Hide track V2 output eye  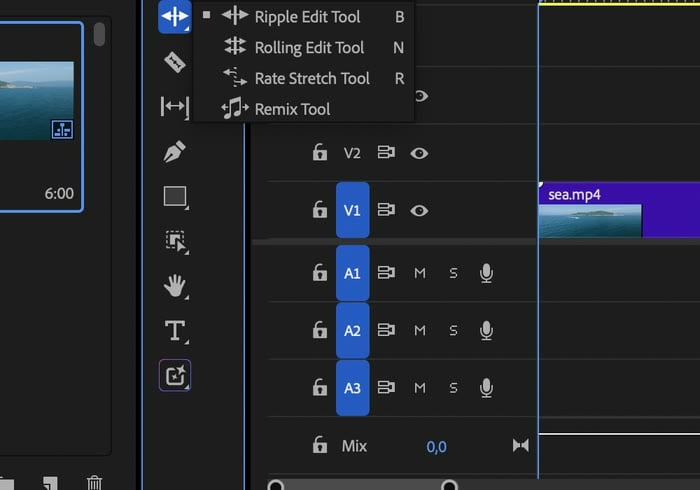click(x=419, y=153)
